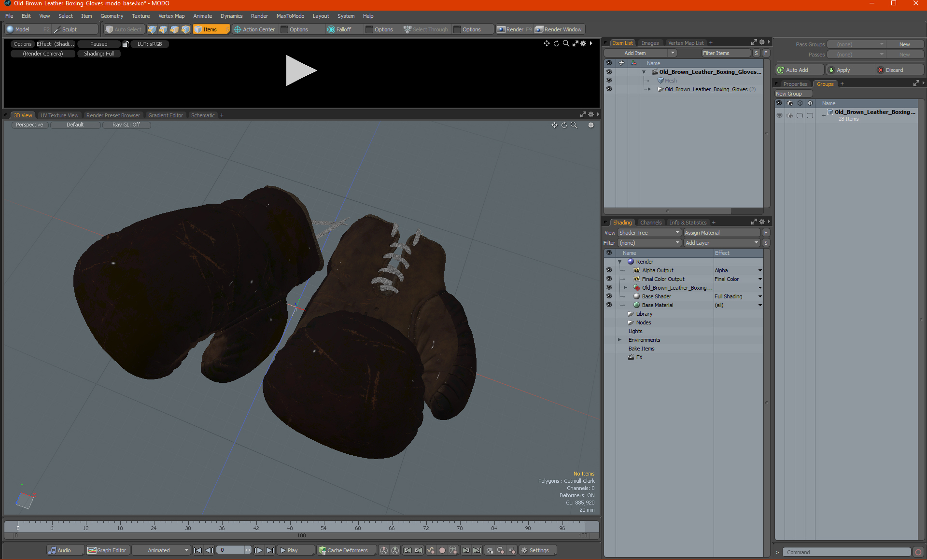Click the Command input field
The width and height of the screenshot is (927, 560).
847,552
